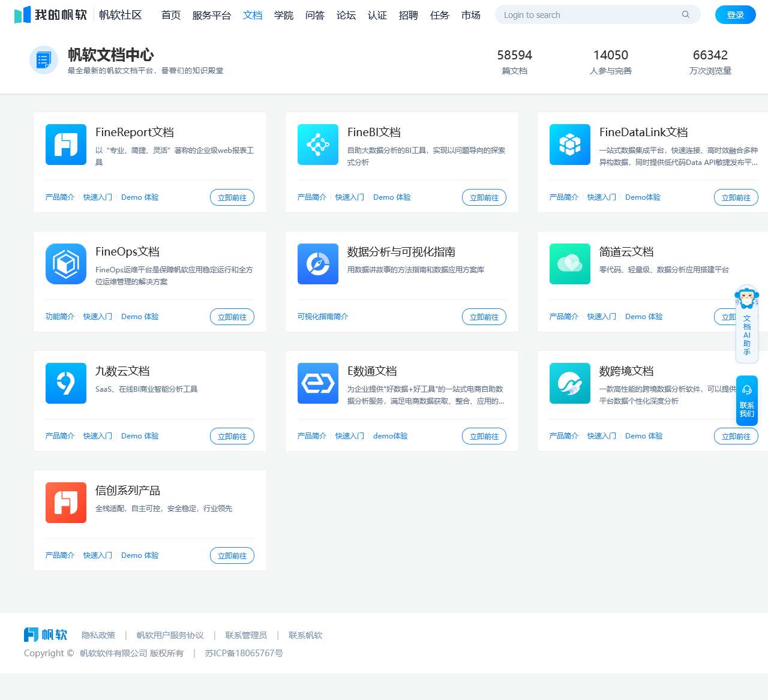The height and width of the screenshot is (700, 768).
Task: Click the 帆软社区 header link
Action: pos(121,15)
